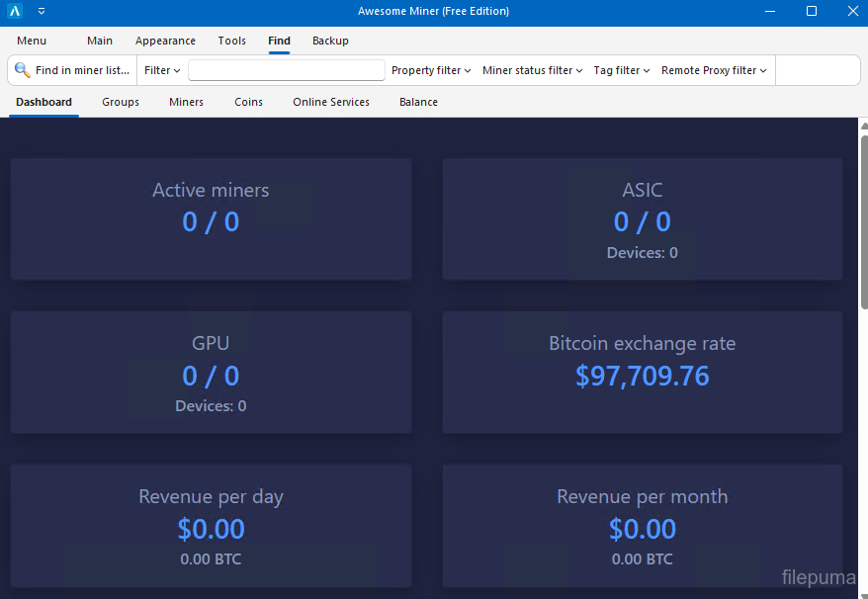Switch to the Main ribbon tab
Screen dimensions: 868x599
tap(100, 41)
